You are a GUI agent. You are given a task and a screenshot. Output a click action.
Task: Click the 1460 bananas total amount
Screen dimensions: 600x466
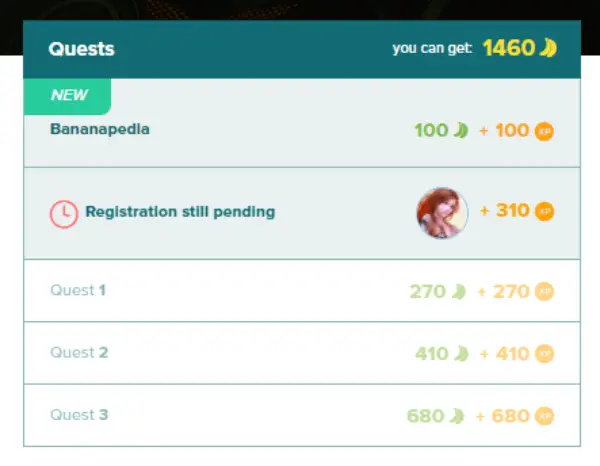click(509, 48)
